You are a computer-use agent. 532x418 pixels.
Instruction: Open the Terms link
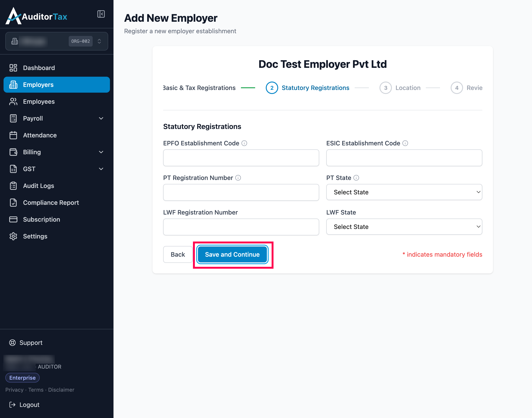pyautogui.click(x=36, y=390)
